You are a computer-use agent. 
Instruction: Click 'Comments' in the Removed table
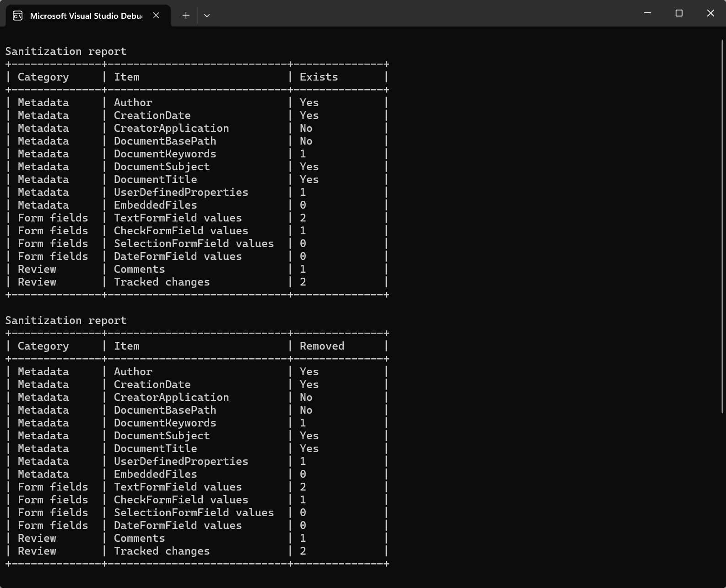tap(140, 538)
